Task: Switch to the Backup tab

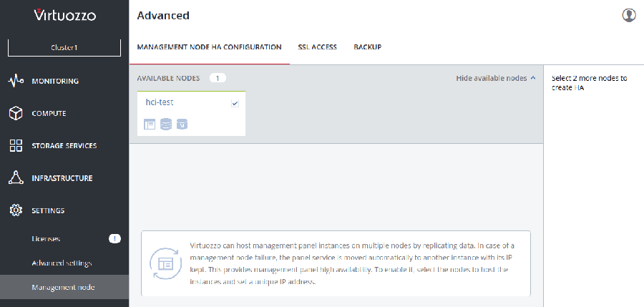Action: point(367,47)
